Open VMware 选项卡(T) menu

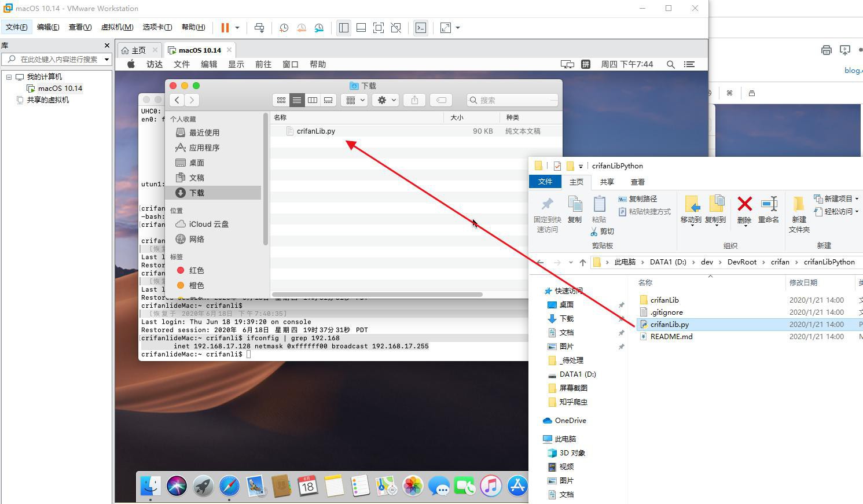point(157,27)
